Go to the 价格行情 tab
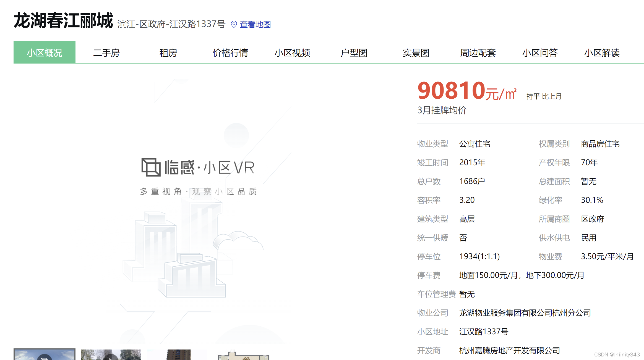Viewport: 644px width, 360px height. [230, 52]
